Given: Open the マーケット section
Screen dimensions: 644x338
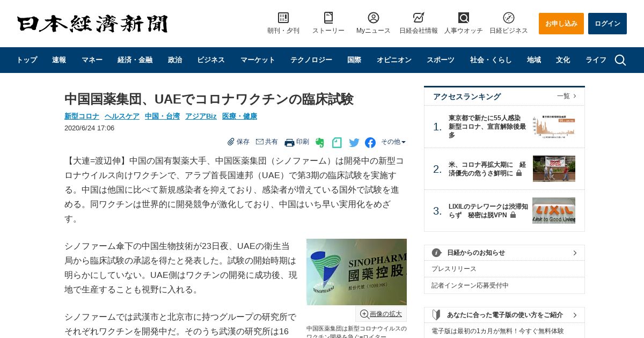Looking at the screenshot, I should (x=258, y=60).
